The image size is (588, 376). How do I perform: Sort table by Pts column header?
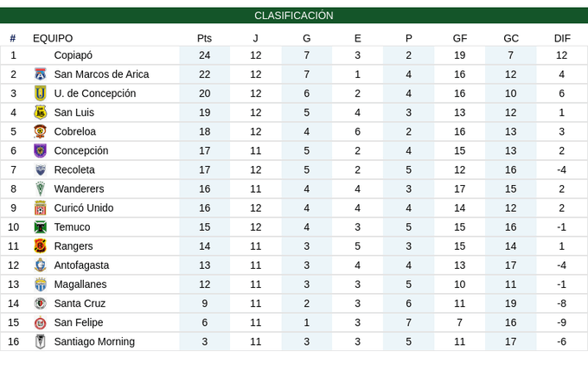click(x=204, y=38)
